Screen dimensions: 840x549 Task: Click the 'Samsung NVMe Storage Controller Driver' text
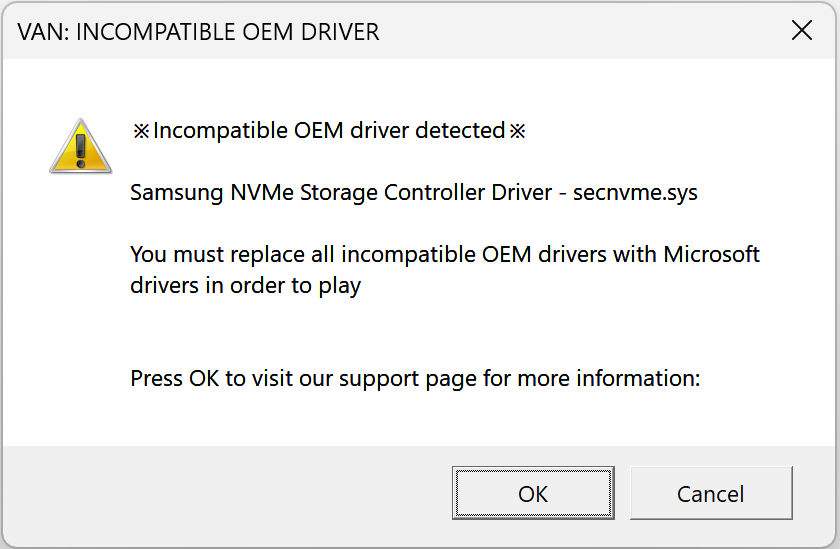point(341,193)
